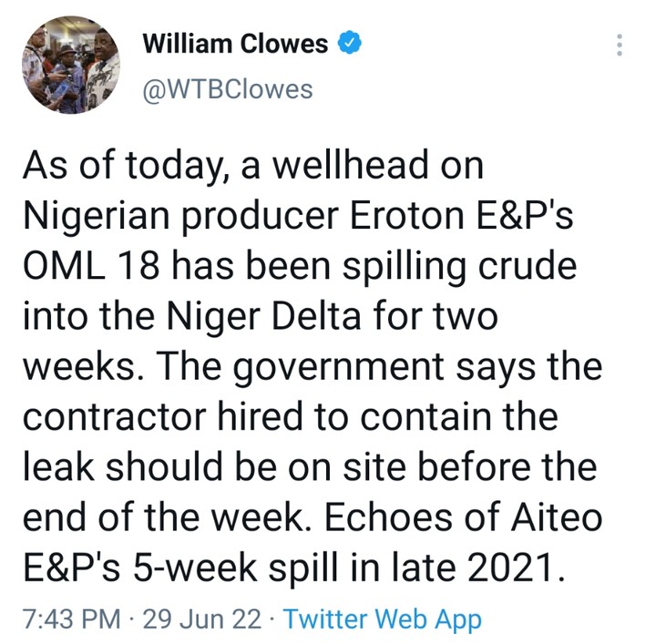Click the Twitter Web App source link
The height and width of the screenshot is (644, 656).
[x=382, y=619]
